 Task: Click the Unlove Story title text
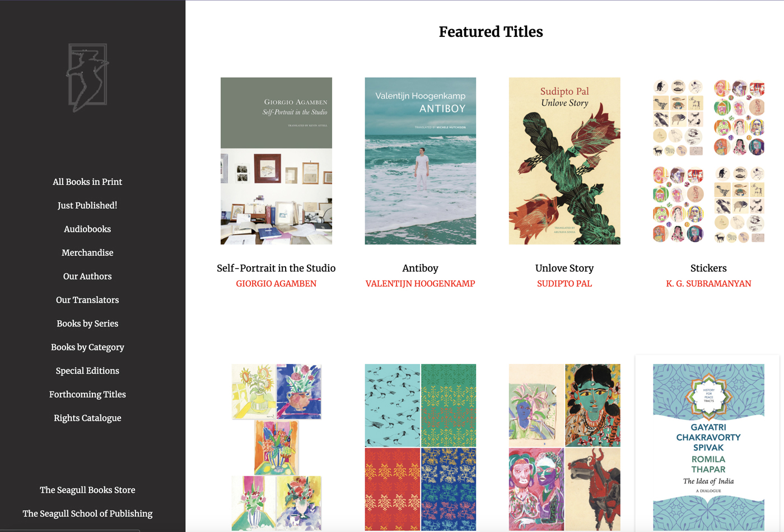564,268
